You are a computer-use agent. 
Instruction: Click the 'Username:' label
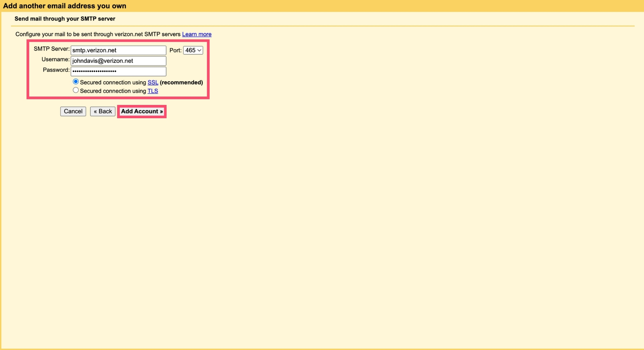pos(55,59)
